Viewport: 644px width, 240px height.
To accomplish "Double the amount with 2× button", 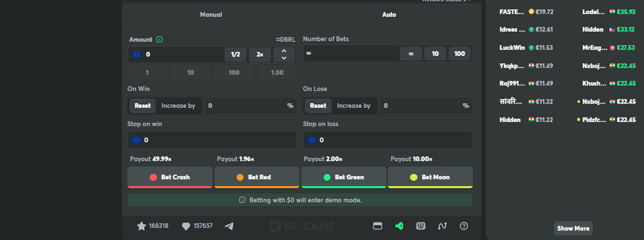I will 260,54.
